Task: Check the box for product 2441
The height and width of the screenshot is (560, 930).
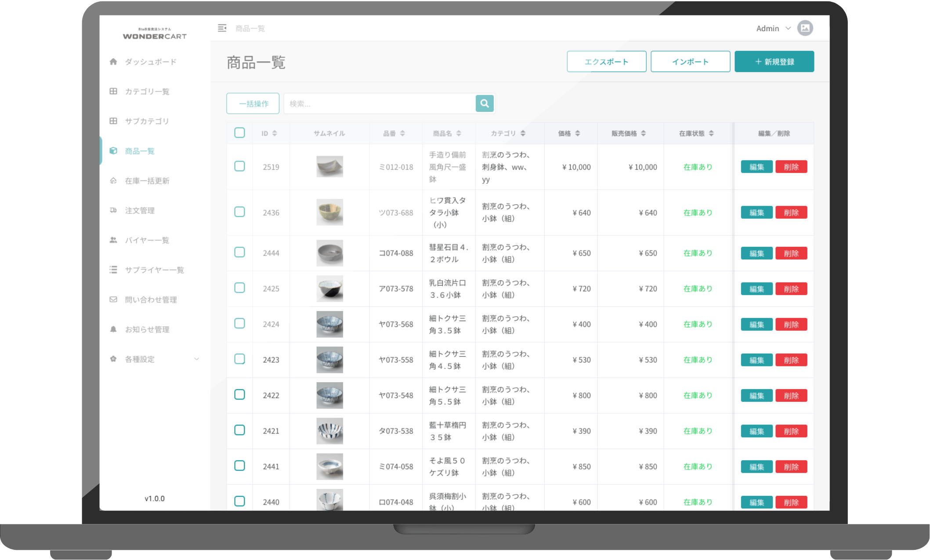Action: [239, 466]
